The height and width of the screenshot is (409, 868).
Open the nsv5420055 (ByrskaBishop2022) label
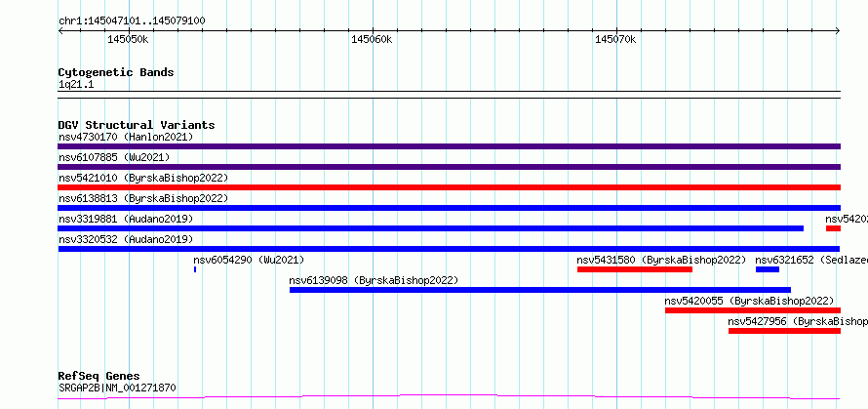tap(749, 301)
